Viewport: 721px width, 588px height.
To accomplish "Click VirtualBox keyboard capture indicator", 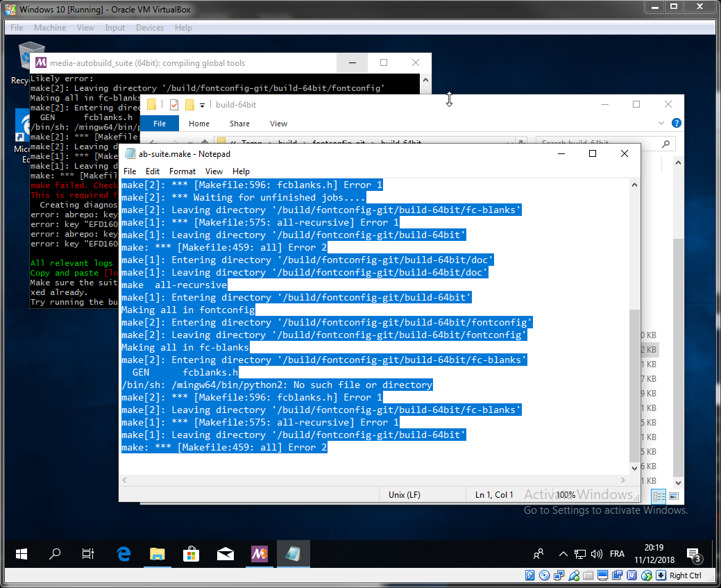I will coord(661,575).
